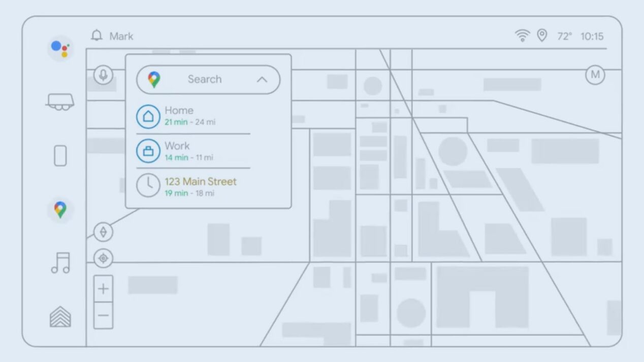
Task: Open the phone app from the sidebar
Action: (60, 155)
